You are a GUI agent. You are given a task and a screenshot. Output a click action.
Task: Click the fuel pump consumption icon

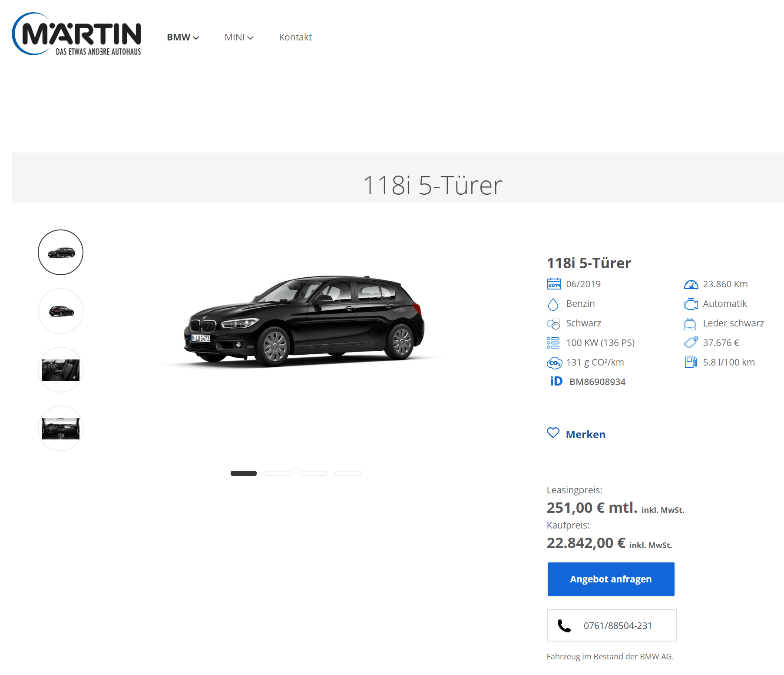pos(691,362)
